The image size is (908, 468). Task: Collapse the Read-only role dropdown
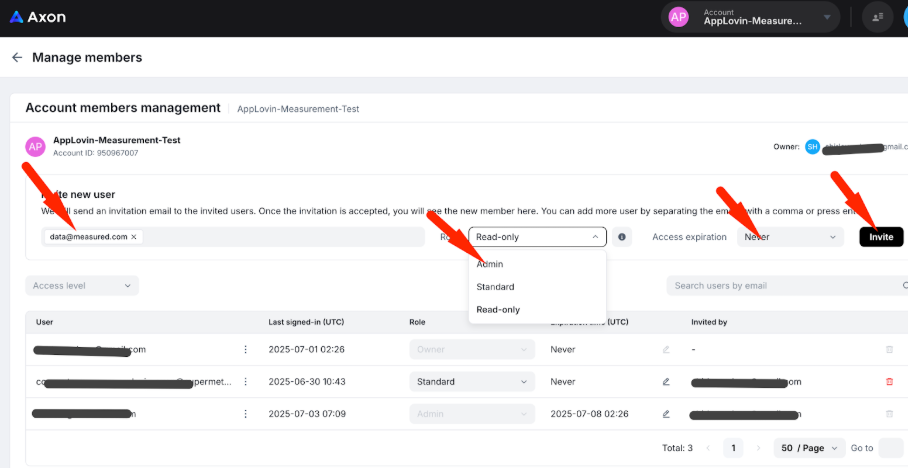537,237
